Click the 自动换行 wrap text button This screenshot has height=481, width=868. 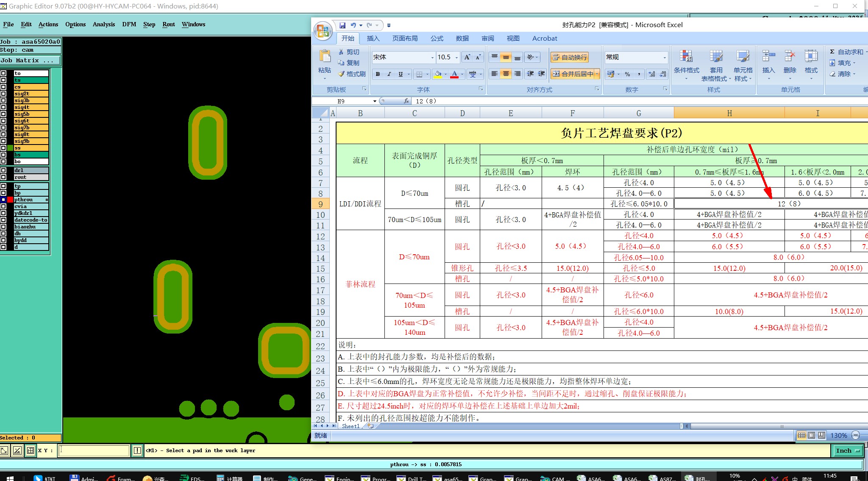tap(570, 57)
